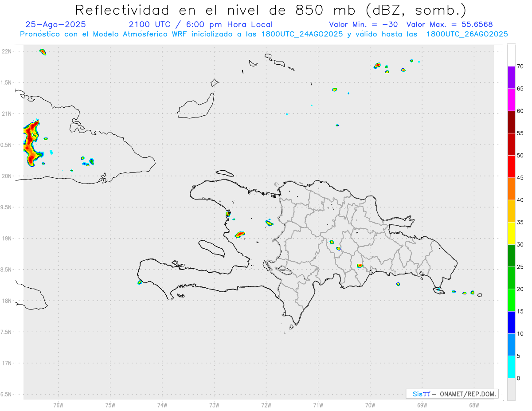The image size is (532, 411).
Task: Click the latitude axis label '19N'
Action: 7,238
